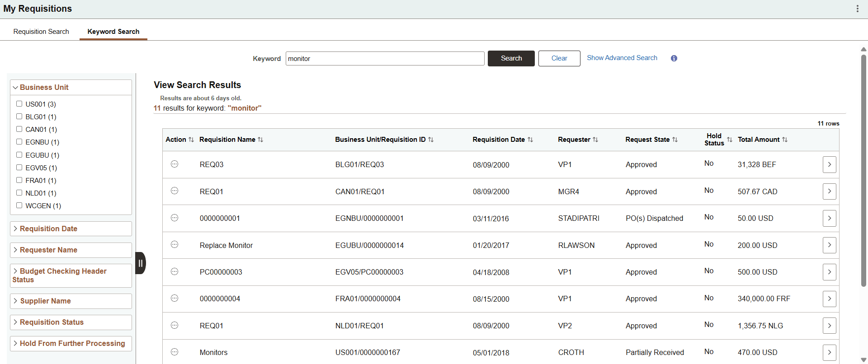Screen dimensions: 868x364
Task: Sort by Hold Status column
Action: [729, 140]
